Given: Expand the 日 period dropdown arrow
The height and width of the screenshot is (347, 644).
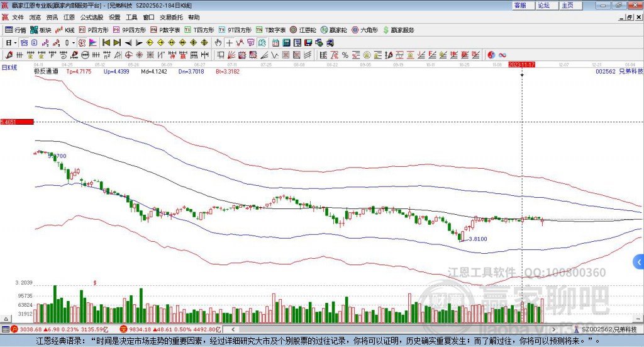Looking at the screenshot, I should click(15, 43).
